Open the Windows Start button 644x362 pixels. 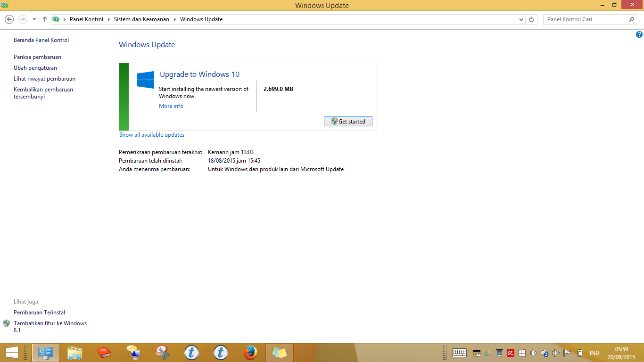[11, 353]
